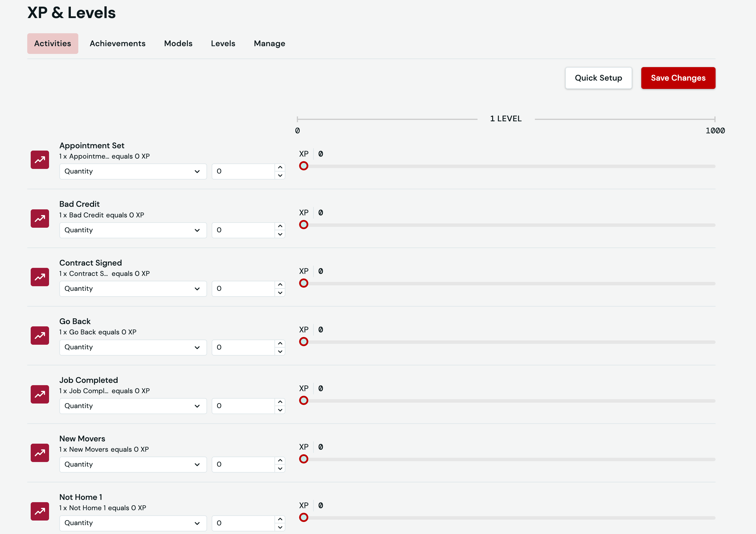Open the Quantity dropdown for Appointment Set
The width and height of the screenshot is (756, 534).
133,171
